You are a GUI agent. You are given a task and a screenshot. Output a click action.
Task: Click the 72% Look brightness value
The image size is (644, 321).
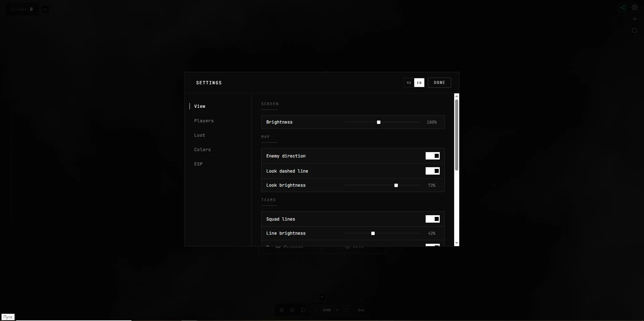click(432, 185)
